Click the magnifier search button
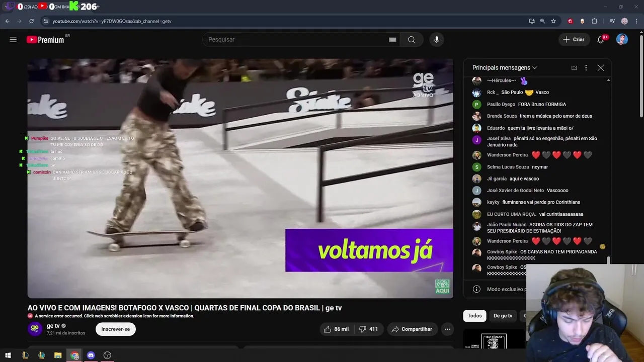This screenshot has width=644, height=362. pos(412,40)
